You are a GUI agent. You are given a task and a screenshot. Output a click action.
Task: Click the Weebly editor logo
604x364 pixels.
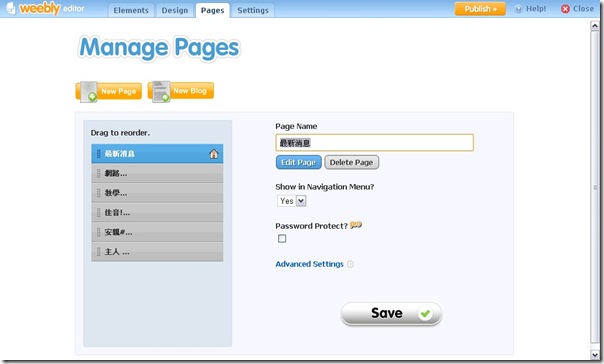click(x=45, y=8)
